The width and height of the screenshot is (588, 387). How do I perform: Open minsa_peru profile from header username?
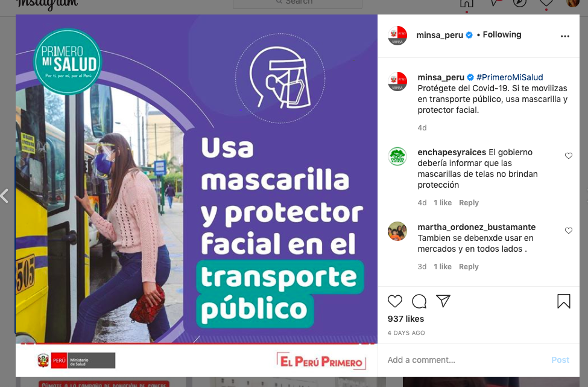coord(440,35)
